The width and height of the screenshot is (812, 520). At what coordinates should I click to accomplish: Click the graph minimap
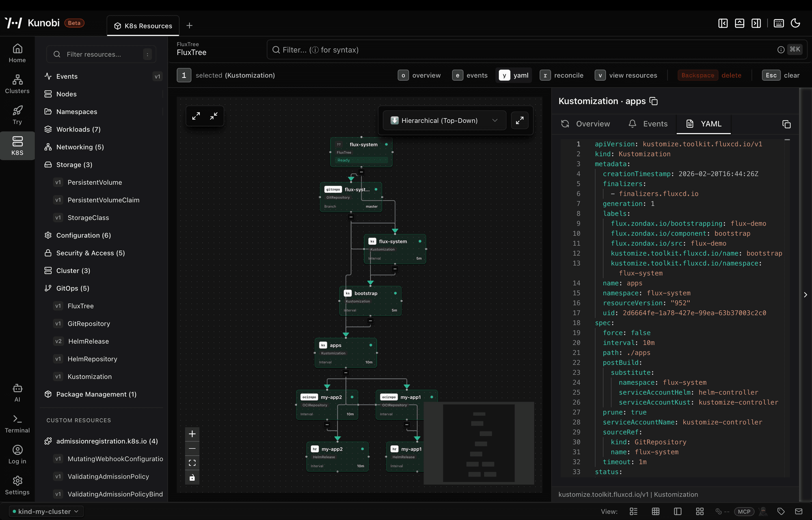point(479,443)
